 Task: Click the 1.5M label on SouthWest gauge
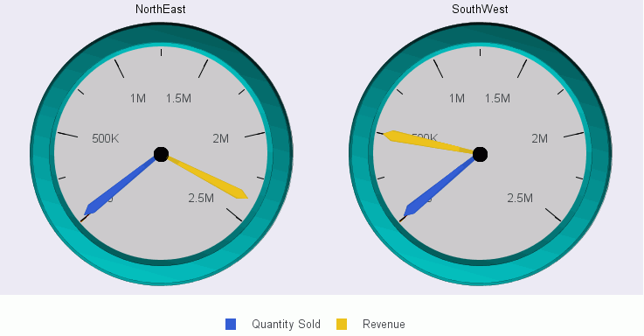point(497,99)
